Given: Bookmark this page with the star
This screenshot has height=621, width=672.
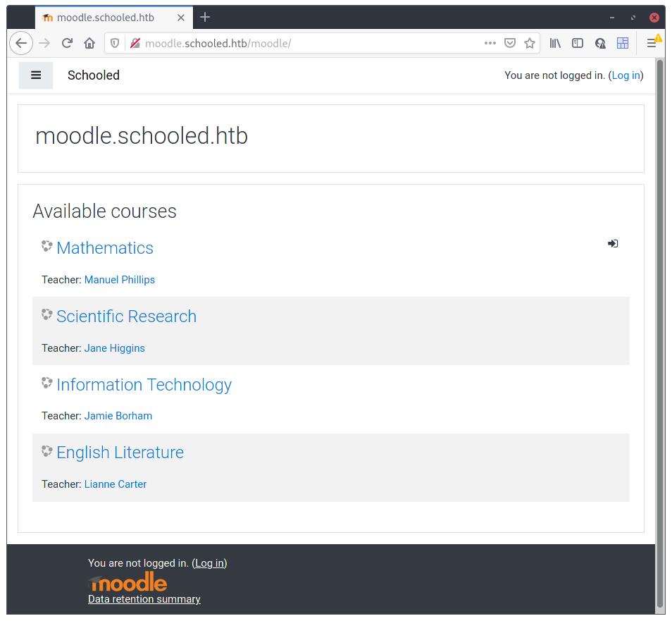Looking at the screenshot, I should pyautogui.click(x=530, y=43).
